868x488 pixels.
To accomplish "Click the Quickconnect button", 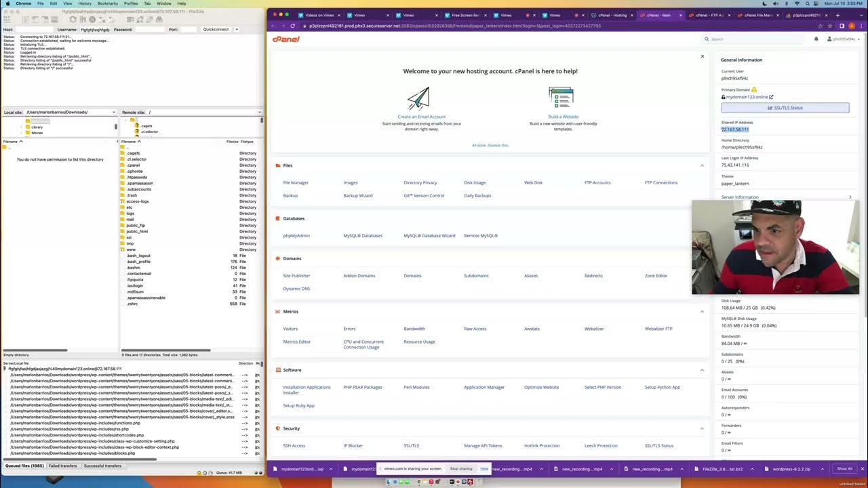I will point(216,30).
